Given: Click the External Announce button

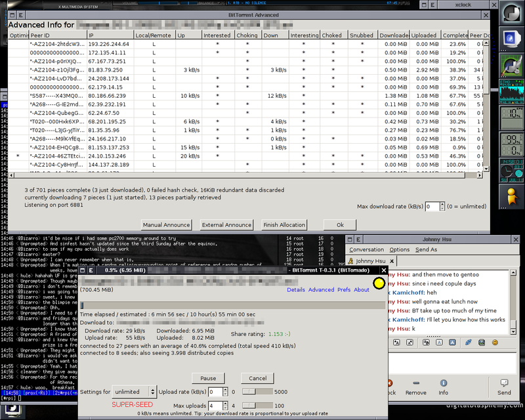Looking at the screenshot, I should tap(226, 224).
